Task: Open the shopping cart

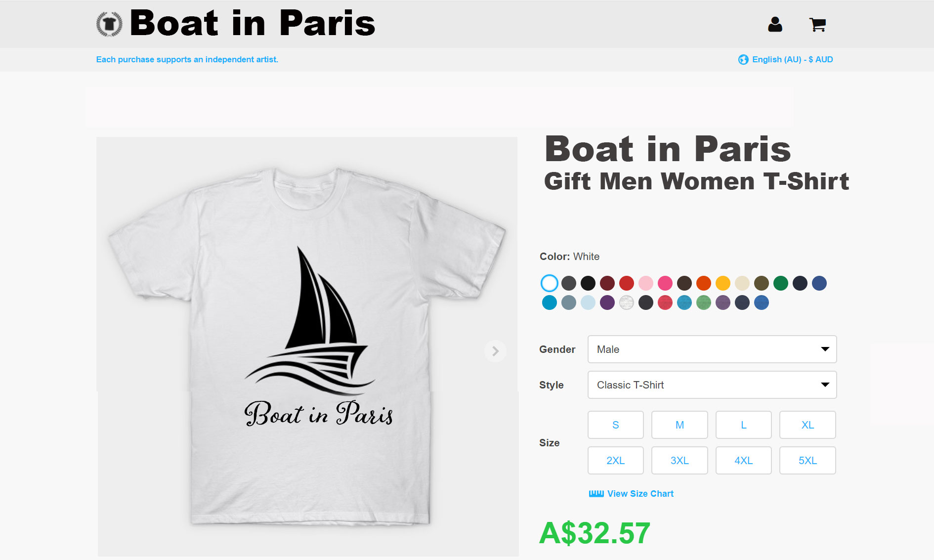Action: coord(817,24)
